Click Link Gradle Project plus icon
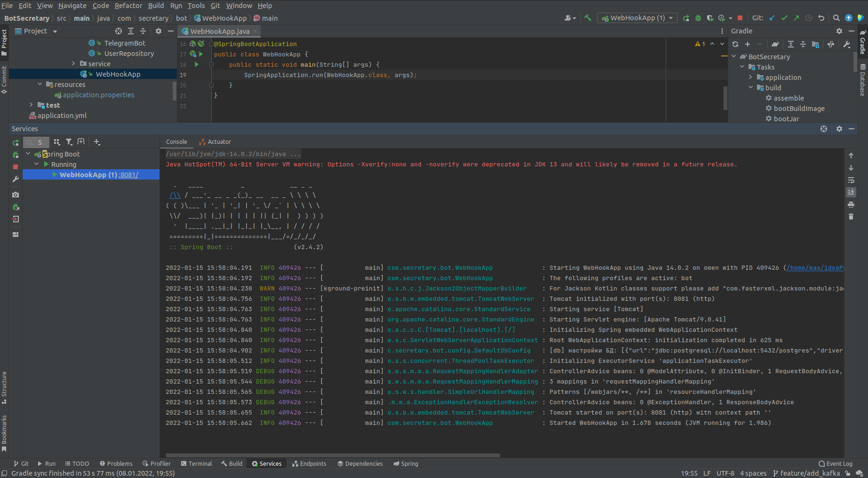Screen dimensions: 868x478 coord(748,44)
